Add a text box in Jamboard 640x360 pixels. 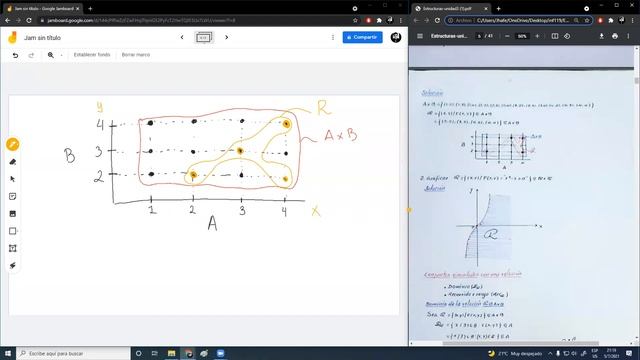(13, 248)
